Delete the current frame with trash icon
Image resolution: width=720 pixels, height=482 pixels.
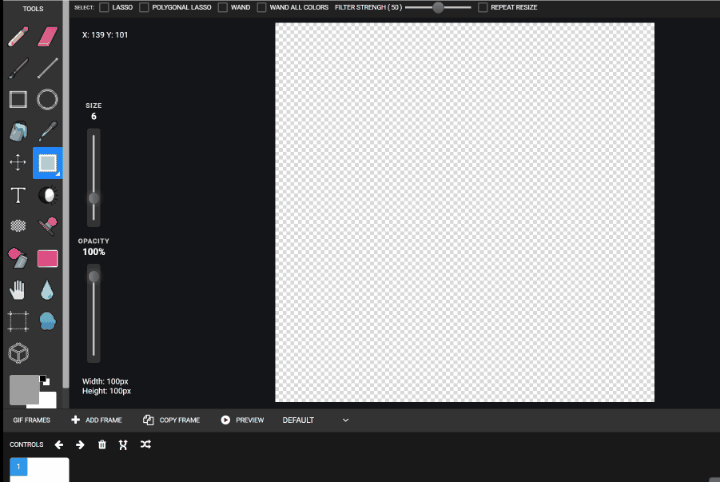[x=102, y=445]
